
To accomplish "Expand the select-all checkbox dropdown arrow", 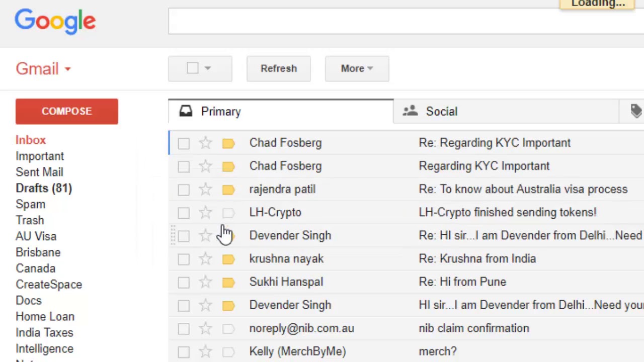I will [208, 68].
